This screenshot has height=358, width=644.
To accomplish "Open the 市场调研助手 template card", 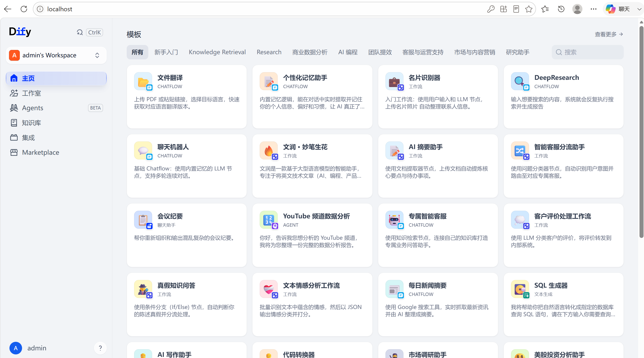I will [438, 350].
